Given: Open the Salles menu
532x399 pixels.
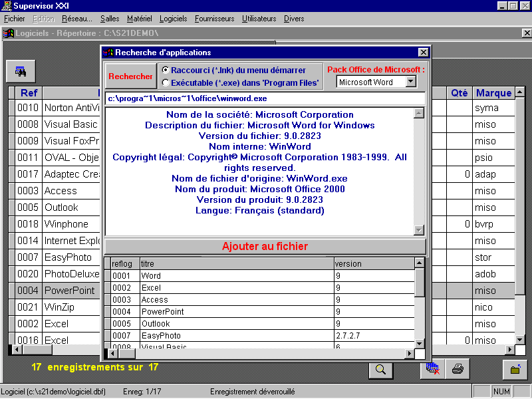Looking at the screenshot, I should pyautogui.click(x=110, y=19).
